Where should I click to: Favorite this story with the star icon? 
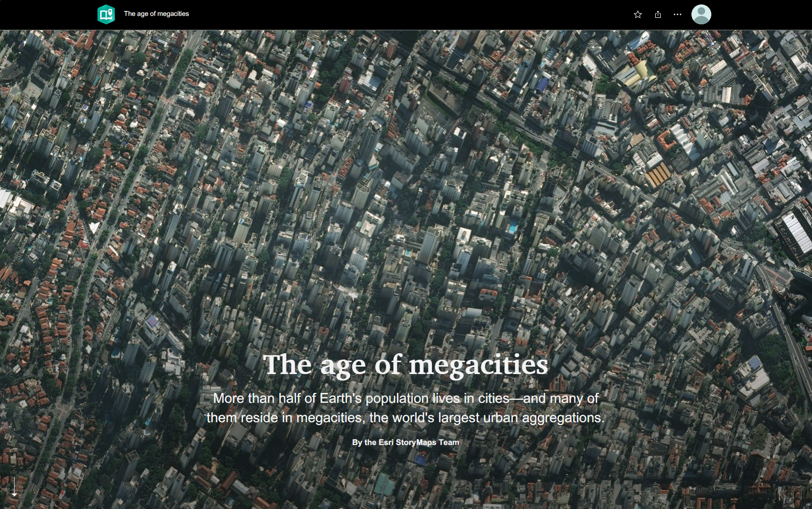(637, 14)
